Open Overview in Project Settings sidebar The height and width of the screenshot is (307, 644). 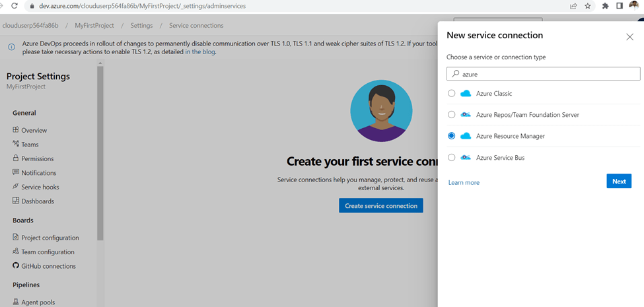coord(34,131)
